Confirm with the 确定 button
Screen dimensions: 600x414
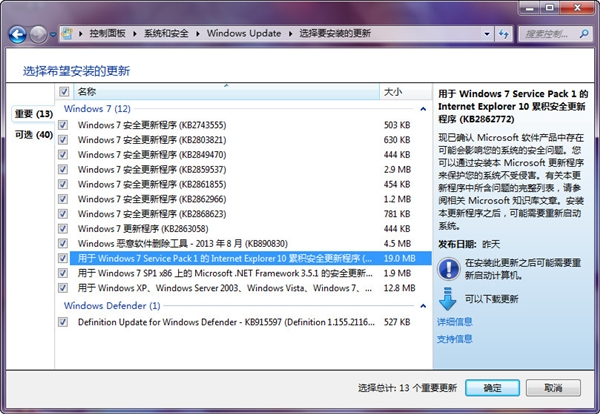tap(492, 388)
